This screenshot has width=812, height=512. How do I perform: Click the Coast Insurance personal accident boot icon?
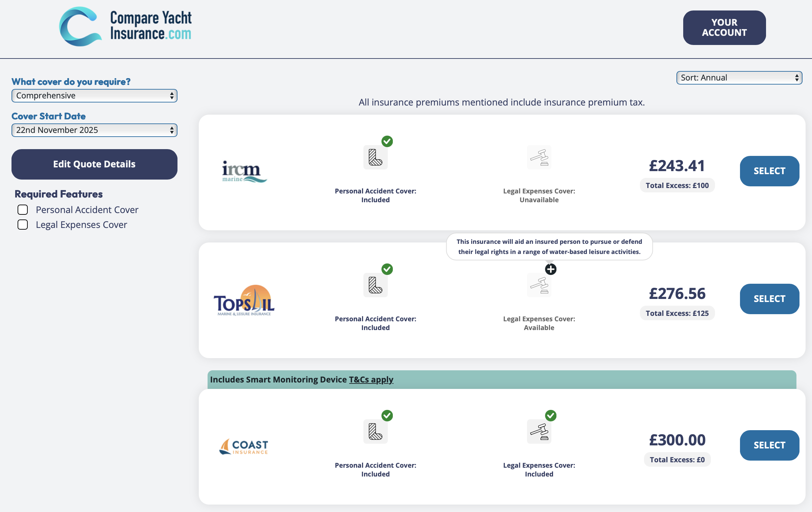tap(375, 432)
